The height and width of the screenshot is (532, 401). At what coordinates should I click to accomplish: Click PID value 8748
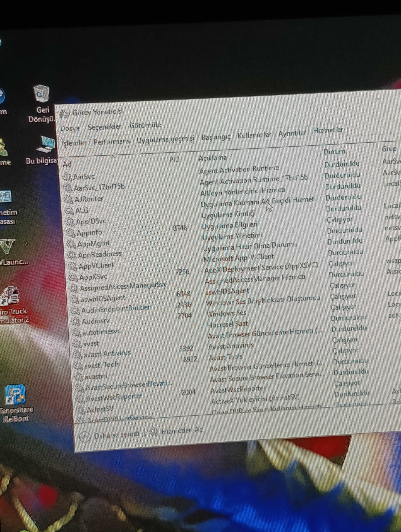coord(180,228)
